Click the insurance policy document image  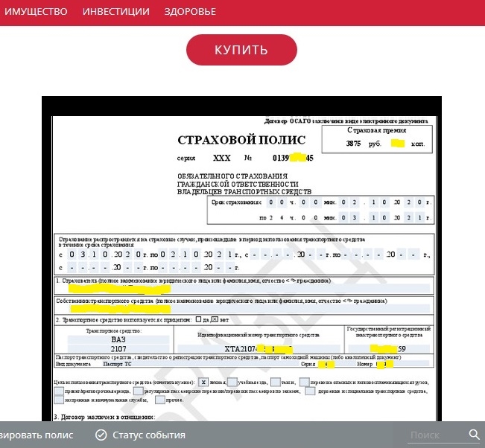(x=241, y=258)
